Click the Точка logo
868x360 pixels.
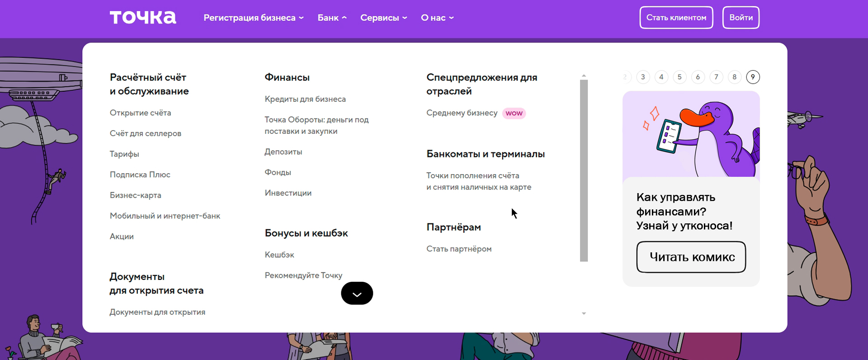pyautogui.click(x=143, y=17)
